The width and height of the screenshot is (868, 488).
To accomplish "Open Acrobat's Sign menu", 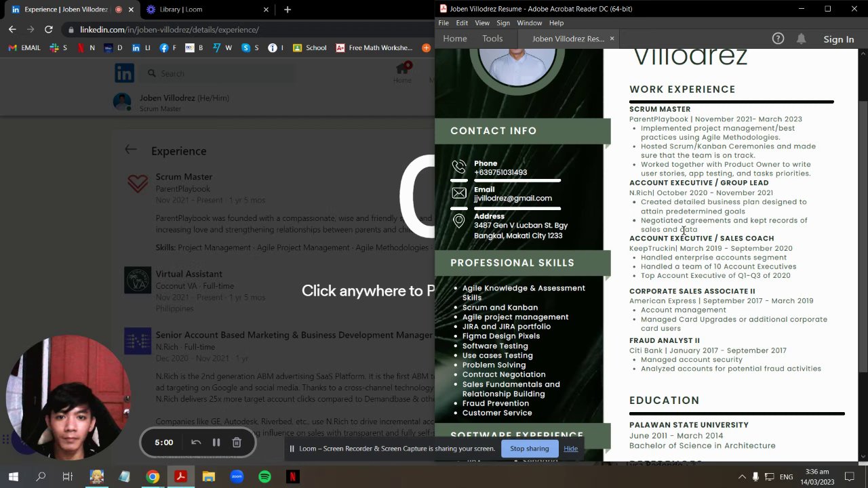I will pos(503,23).
